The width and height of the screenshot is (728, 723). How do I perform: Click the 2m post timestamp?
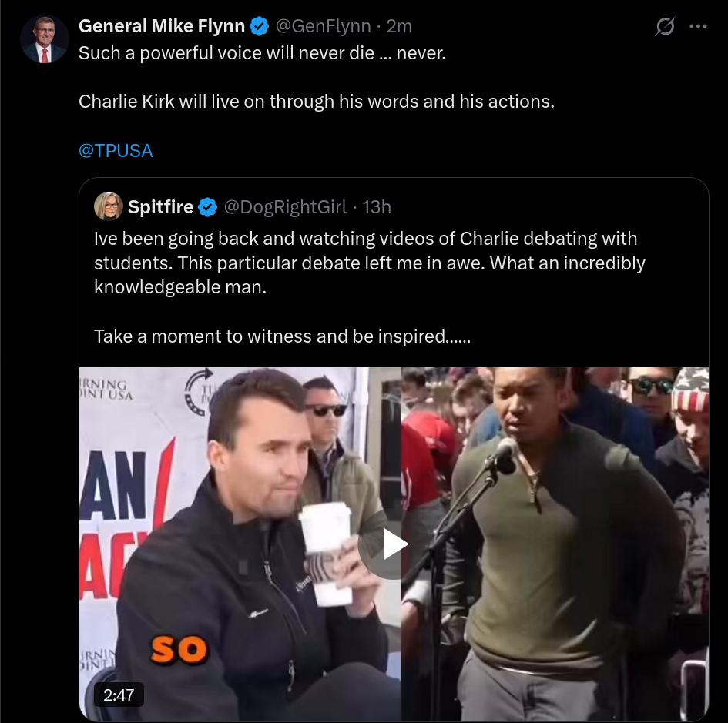click(399, 26)
